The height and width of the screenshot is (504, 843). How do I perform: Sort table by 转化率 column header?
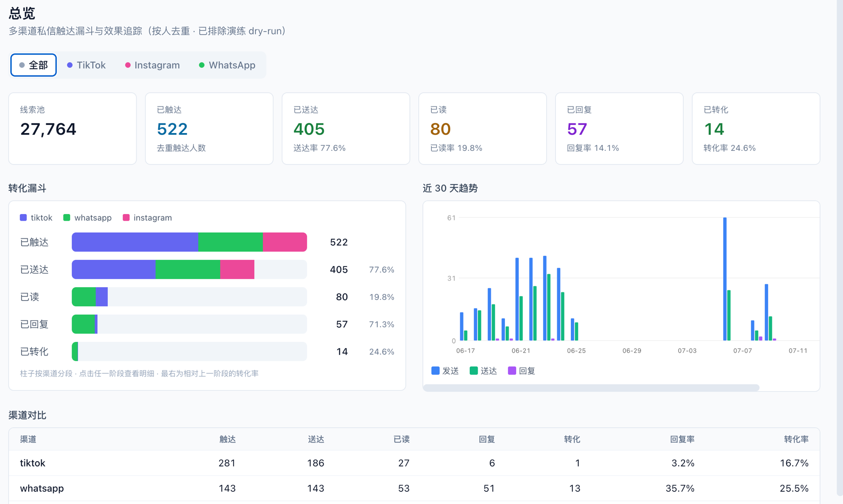797,439
